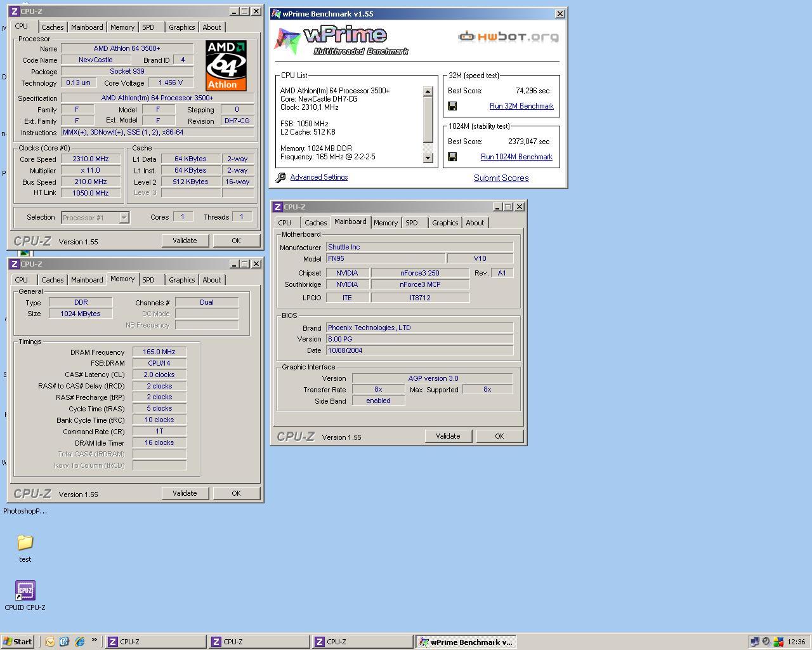
Task: Click Validate in the Memory window
Action: pyautogui.click(x=185, y=493)
